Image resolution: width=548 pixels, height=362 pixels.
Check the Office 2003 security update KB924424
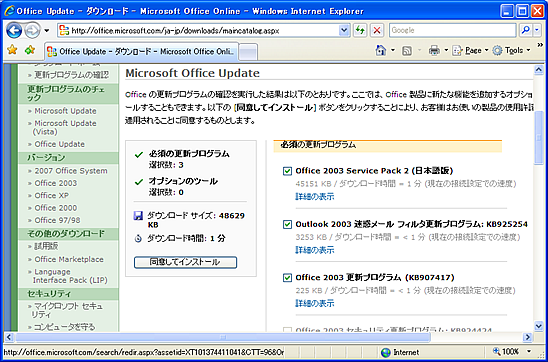(287, 330)
